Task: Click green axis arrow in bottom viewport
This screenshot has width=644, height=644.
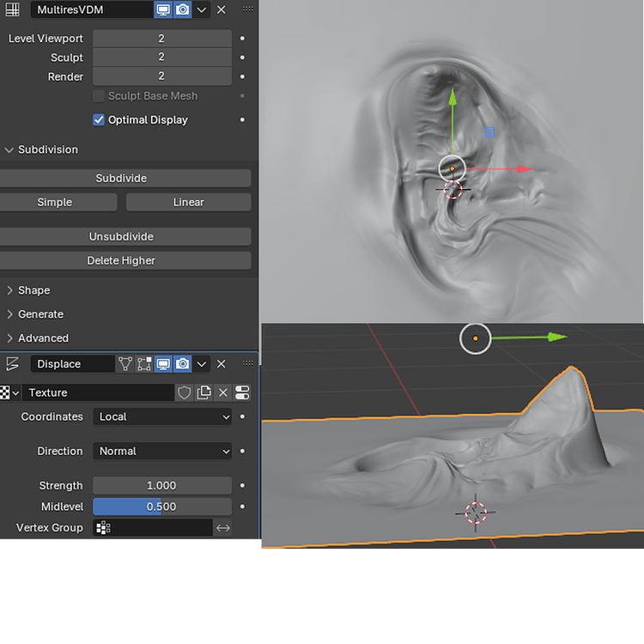Action: (557, 337)
